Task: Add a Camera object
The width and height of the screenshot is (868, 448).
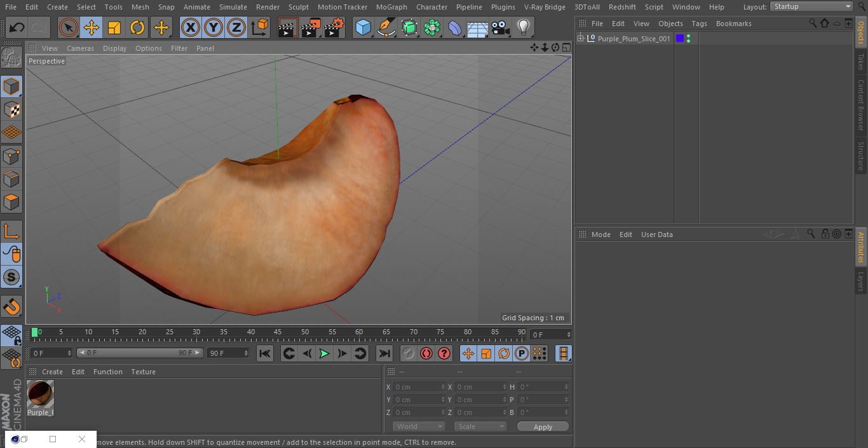Action: pyautogui.click(x=501, y=27)
